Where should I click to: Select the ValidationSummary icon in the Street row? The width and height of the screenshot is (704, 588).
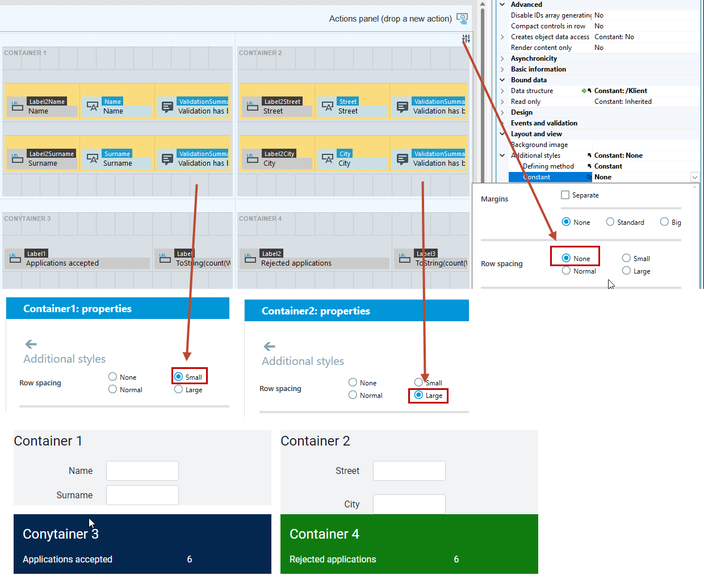click(403, 106)
